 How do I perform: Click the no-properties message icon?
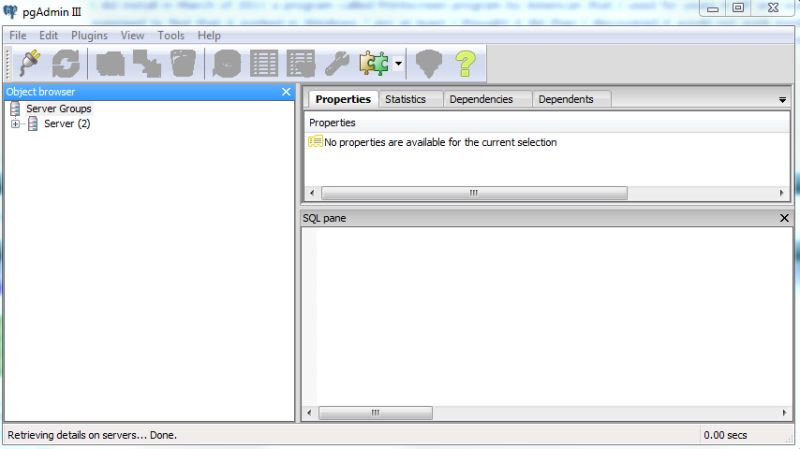(x=315, y=141)
